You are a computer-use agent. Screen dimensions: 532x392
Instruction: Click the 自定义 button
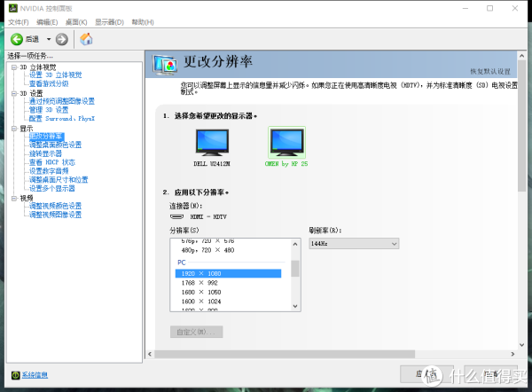[x=197, y=332]
